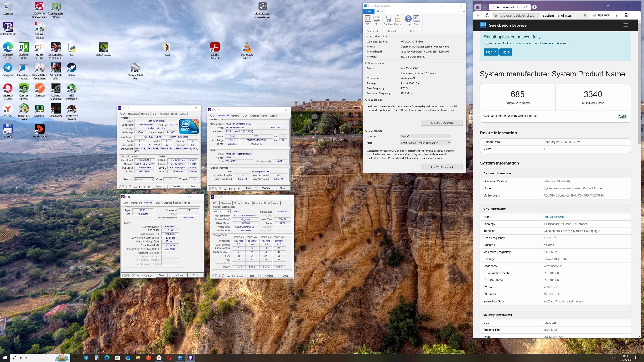This screenshot has height=362, width=644.
Task: Open VLC media player shortcut
Action: 247,51
